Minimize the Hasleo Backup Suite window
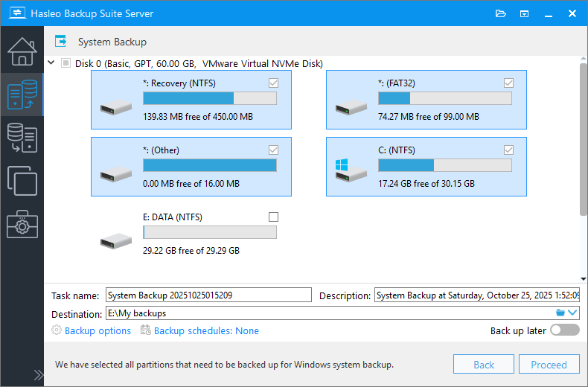The image size is (588, 387). tap(549, 14)
